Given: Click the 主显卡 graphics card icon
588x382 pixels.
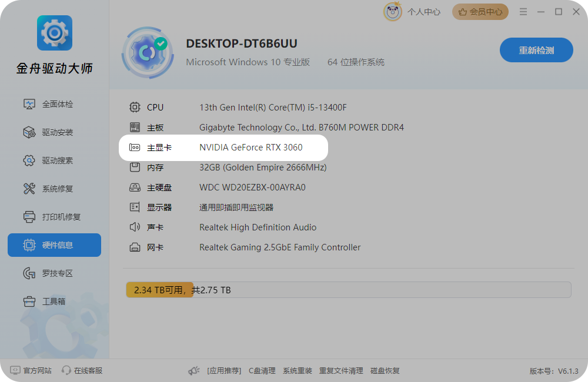Looking at the screenshot, I should coord(135,148).
